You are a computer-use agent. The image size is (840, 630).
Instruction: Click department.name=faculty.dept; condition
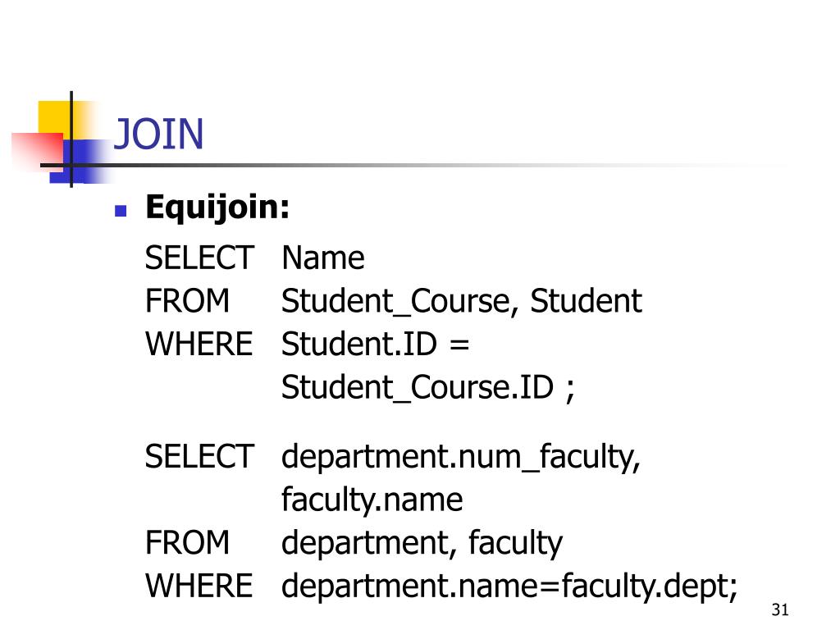click(x=509, y=587)
